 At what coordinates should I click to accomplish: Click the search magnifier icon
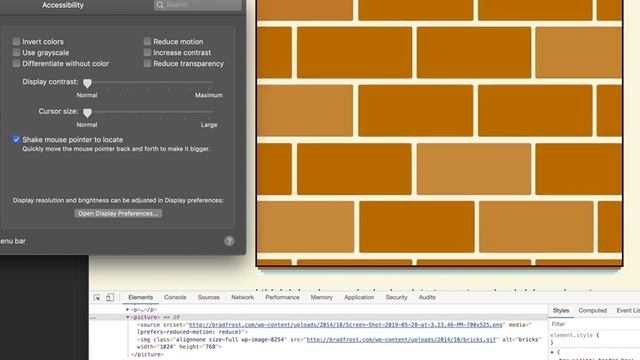tap(160, 5)
